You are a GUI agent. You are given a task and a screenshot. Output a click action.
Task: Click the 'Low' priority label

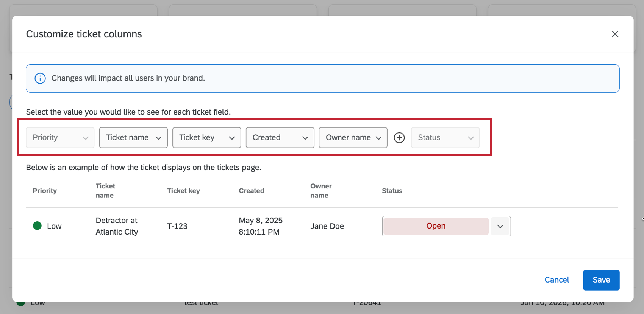[x=54, y=226]
